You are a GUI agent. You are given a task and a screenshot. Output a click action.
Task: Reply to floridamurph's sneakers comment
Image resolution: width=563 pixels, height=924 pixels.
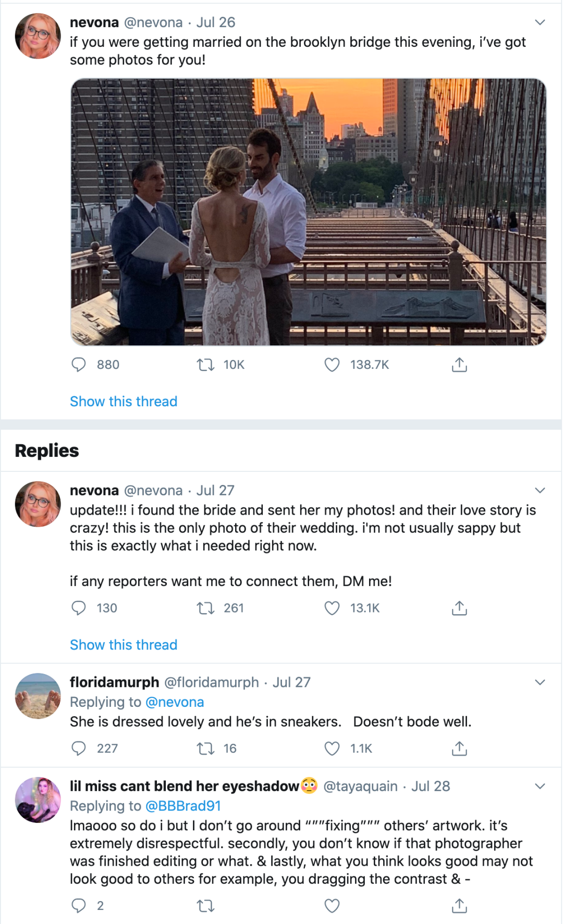click(x=79, y=748)
